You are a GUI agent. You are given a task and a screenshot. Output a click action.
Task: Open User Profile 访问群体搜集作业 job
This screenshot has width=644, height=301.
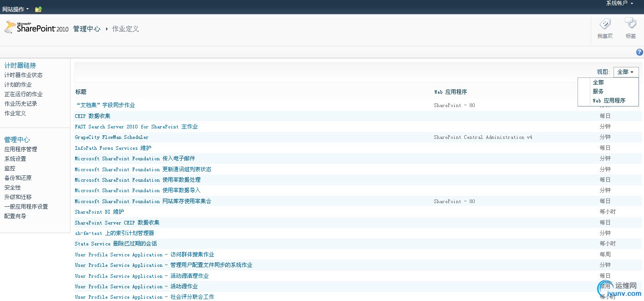pyautogui.click(x=144, y=255)
